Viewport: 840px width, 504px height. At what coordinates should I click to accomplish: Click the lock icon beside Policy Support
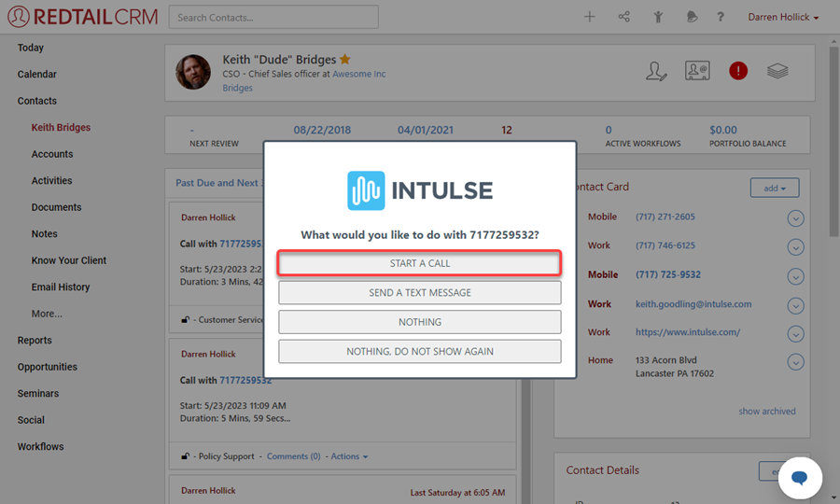186,456
